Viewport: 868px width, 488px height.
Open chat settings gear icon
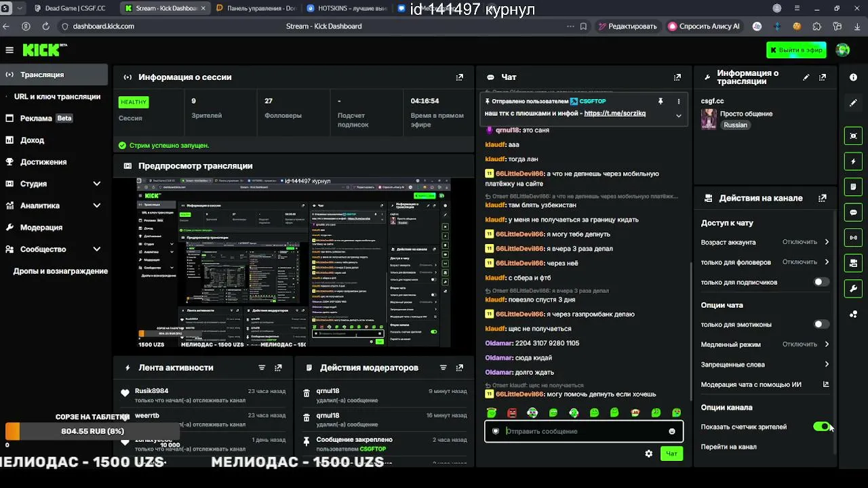(649, 453)
